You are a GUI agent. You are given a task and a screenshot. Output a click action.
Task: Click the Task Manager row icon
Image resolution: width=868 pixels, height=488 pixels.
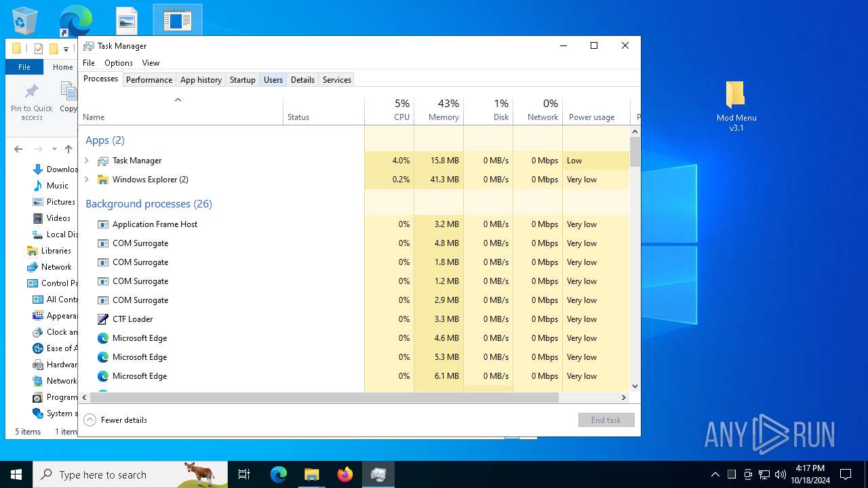(103, 161)
